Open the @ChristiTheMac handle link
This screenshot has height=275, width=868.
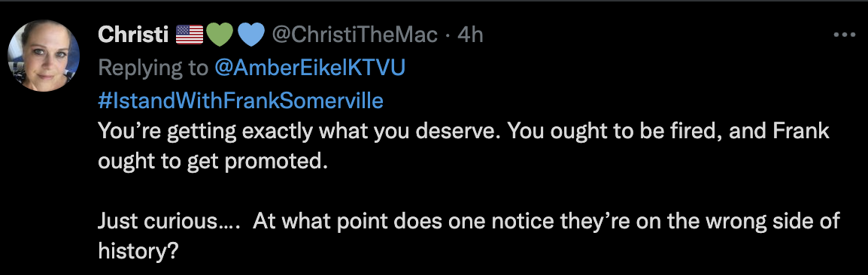tap(354, 35)
